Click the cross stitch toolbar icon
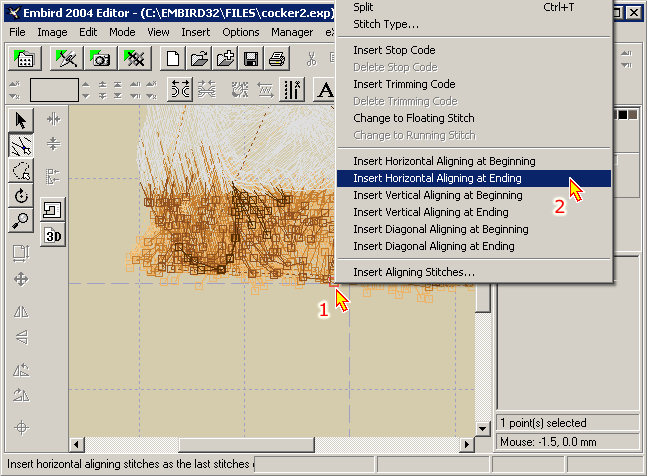This screenshot has height=476, width=647. [x=134, y=59]
